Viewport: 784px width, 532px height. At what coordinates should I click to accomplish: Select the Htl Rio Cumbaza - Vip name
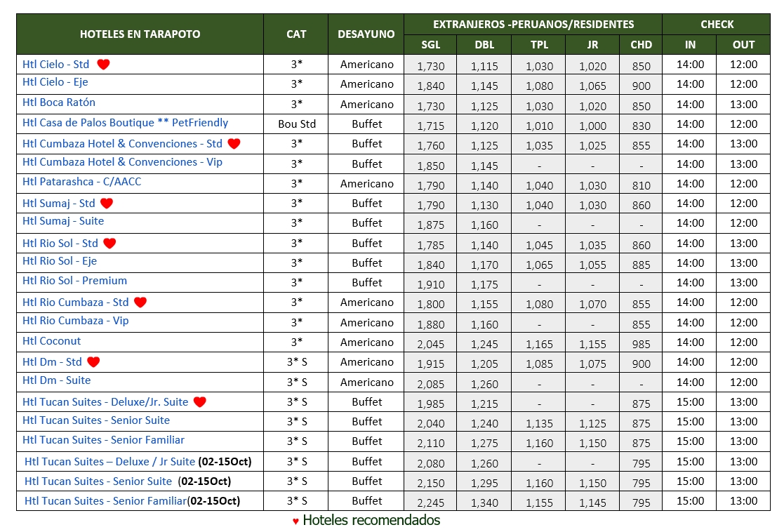[76, 321]
